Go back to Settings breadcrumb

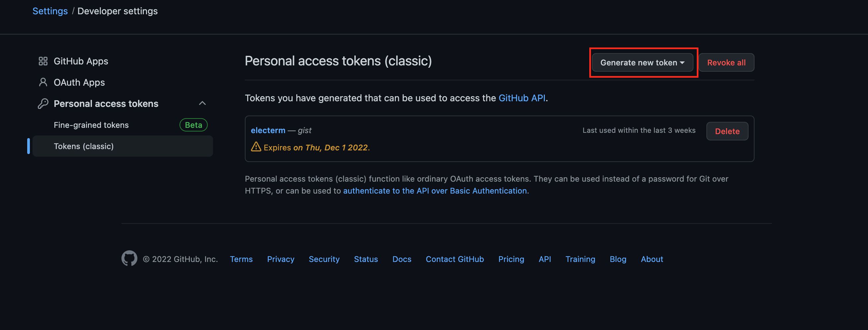[50, 11]
